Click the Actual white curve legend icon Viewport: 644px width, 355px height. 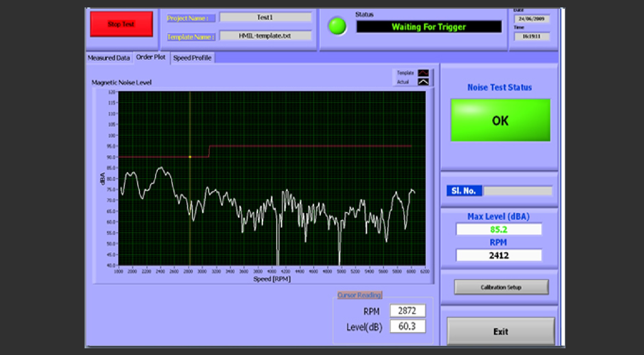point(423,82)
